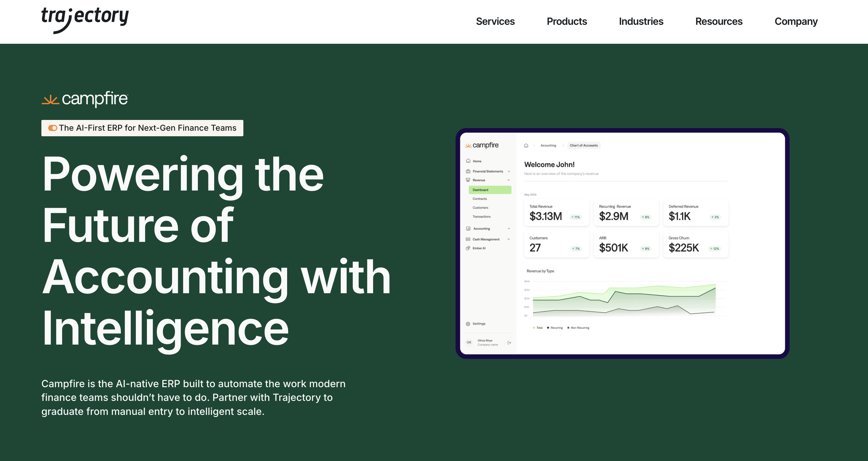Expand the Financial Statements chevron
Screen dimensions: 868x461
click(x=509, y=171)
